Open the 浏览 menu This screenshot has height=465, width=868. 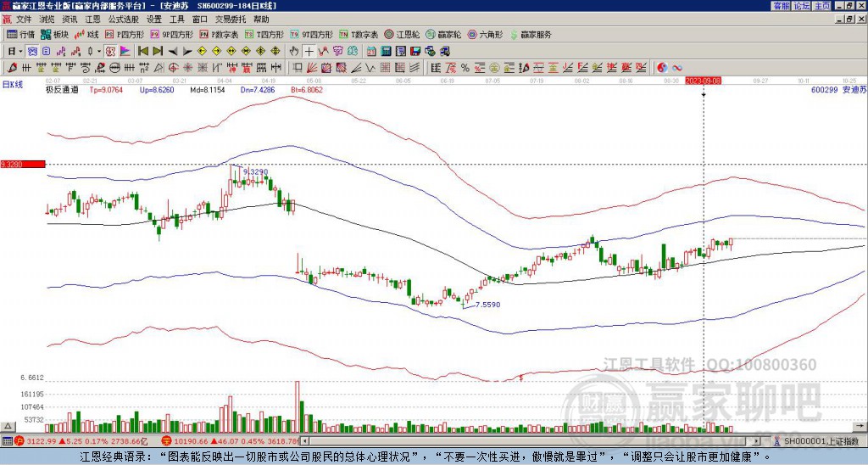point(47,20)
